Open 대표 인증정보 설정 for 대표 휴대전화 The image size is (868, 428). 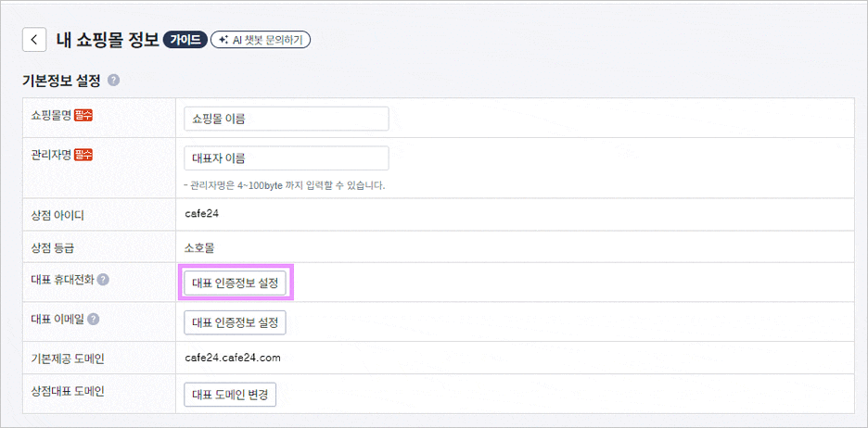pos(236,283)
